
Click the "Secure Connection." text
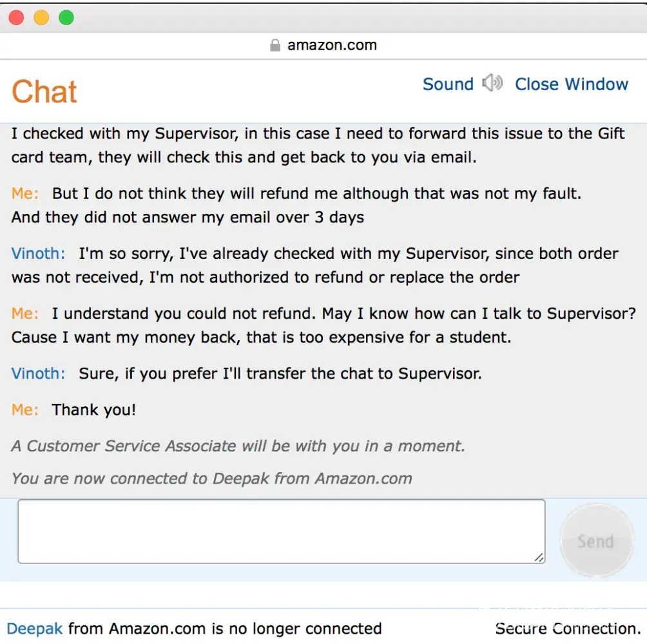tap(568, 629)
